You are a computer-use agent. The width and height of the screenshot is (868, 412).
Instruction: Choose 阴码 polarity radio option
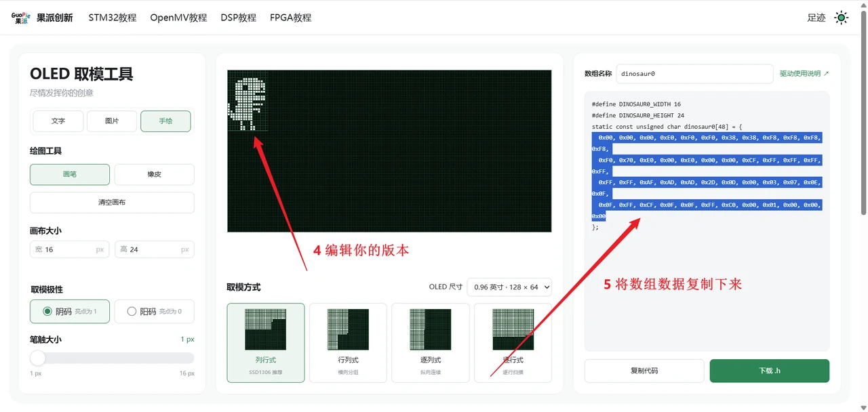70,312
